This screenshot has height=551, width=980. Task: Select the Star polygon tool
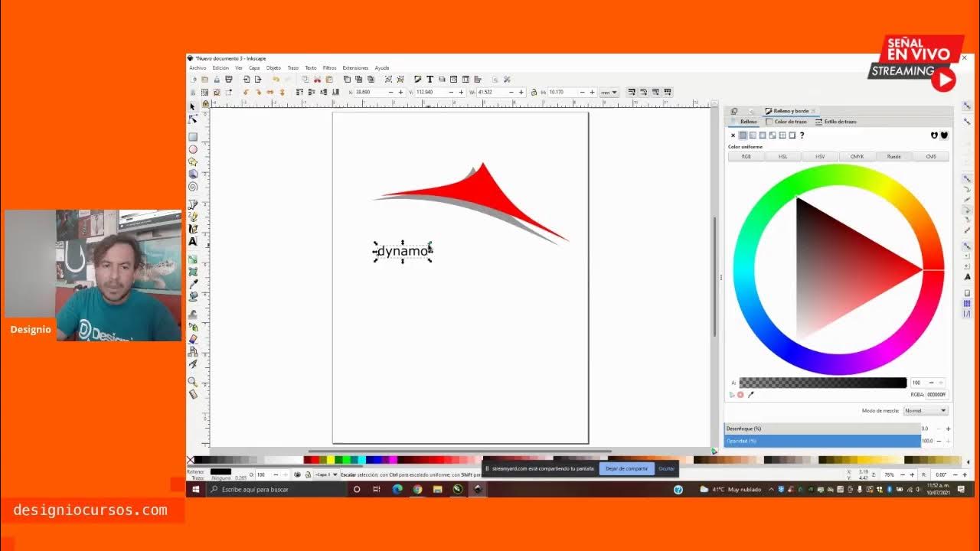point(193,161)
